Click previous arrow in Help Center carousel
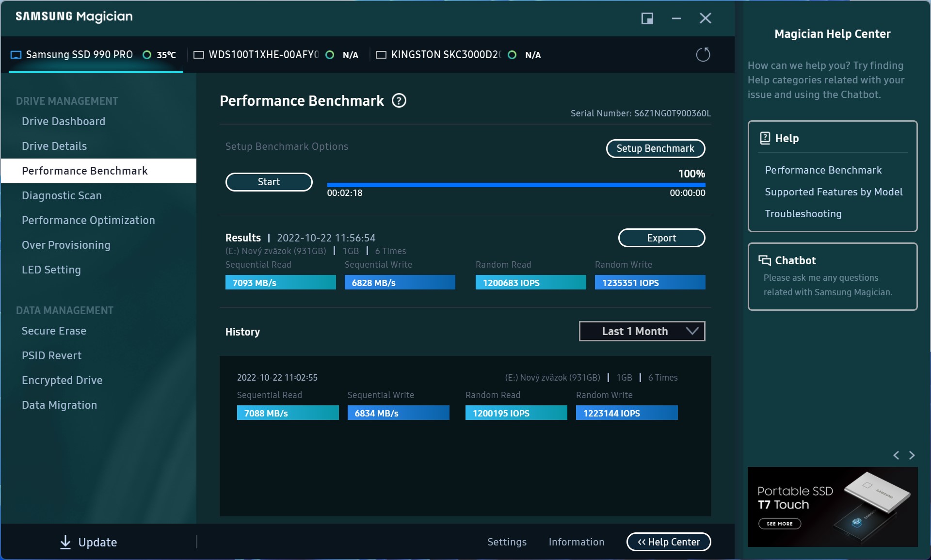This screenshot has width=931, height=560. coord(896,455)
